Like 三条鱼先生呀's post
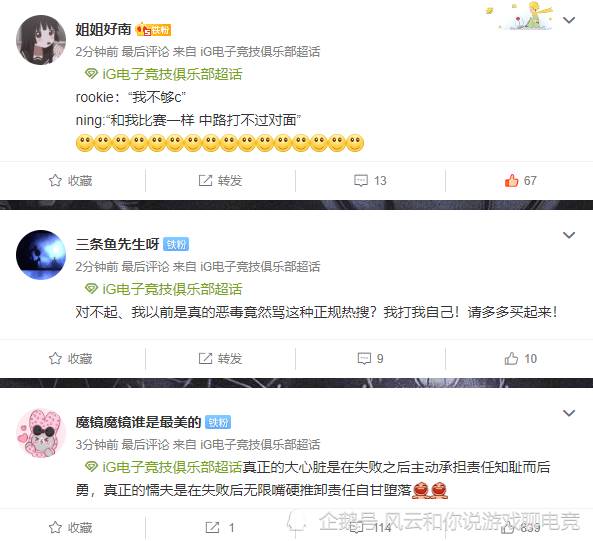Screen dimensions: 593x541 point(520,358)
